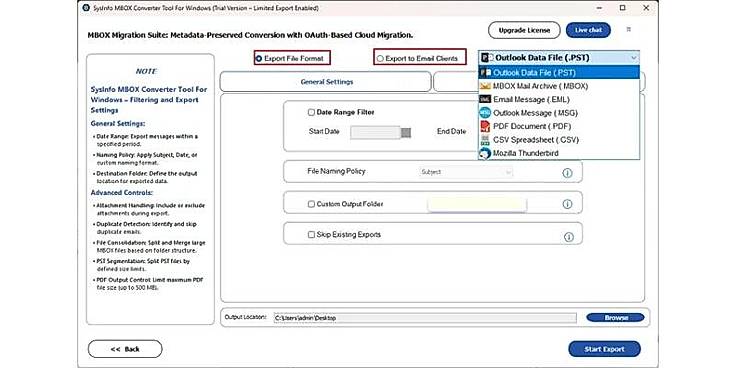736x368 pixels.
Task: Click the File Naming Policy label
Action: coord(336,171)
